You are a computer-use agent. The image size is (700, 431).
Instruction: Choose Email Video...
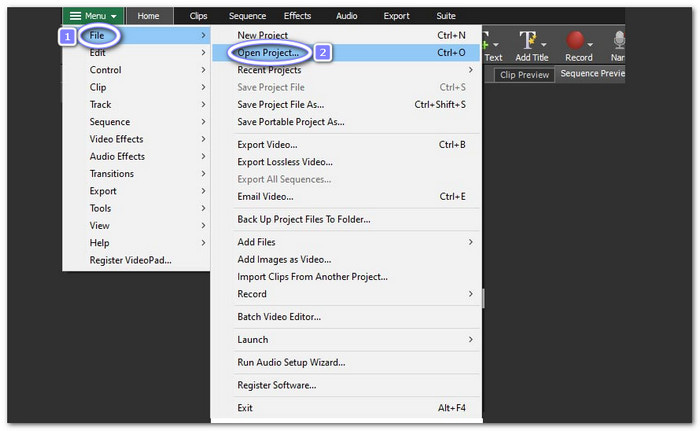(346, 197)
